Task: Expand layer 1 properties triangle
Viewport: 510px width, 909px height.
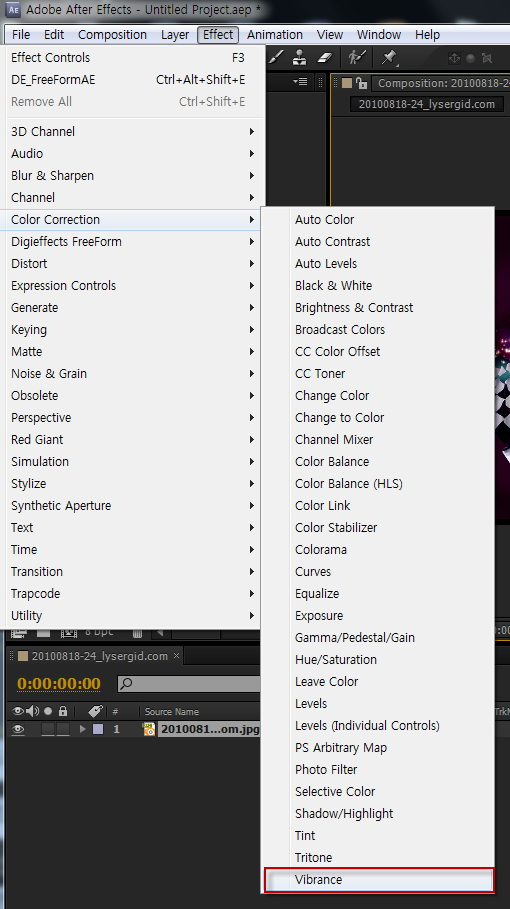Action: click(82, 729)
